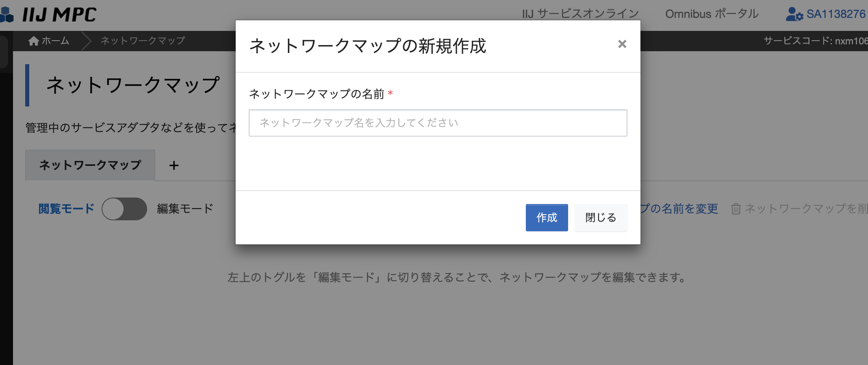Click the IIJ MPC wordmark
868x365 pixels.
[59, 15]
